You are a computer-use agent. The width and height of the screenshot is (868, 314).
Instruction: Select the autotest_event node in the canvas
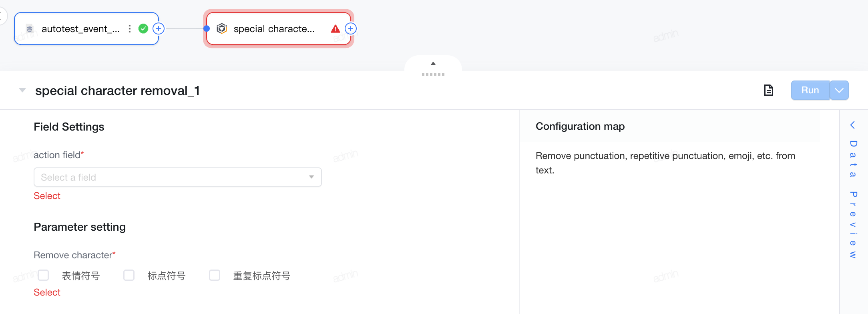click(86, 28)
